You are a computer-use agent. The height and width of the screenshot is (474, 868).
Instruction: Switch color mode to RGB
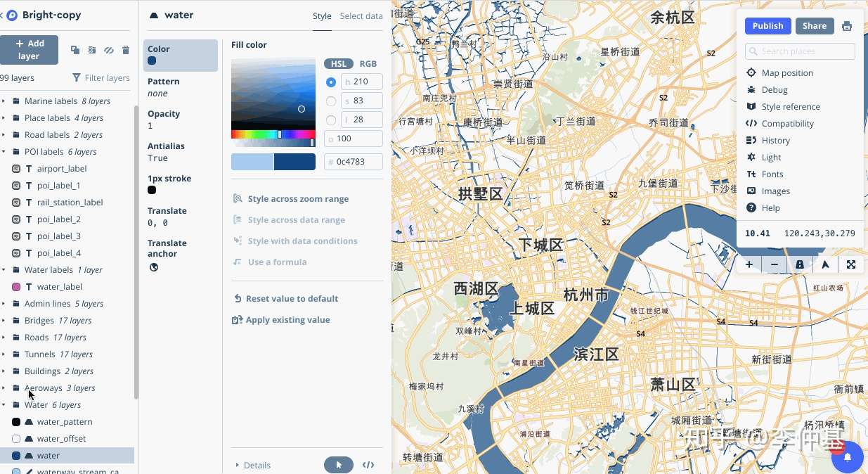pos(368,63)
